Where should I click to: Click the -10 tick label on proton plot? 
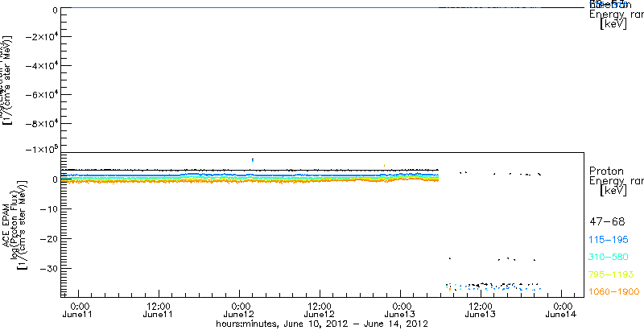click(47, 209)
